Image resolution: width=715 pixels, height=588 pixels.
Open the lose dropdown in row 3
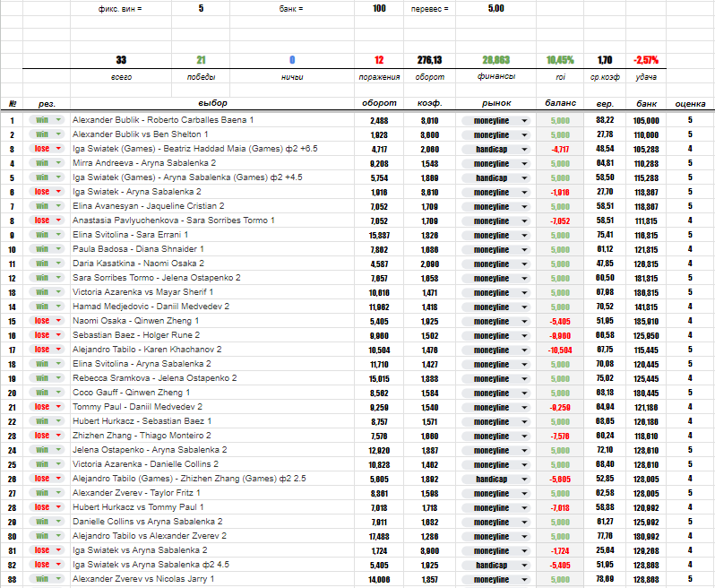click(x=46, y=149)
